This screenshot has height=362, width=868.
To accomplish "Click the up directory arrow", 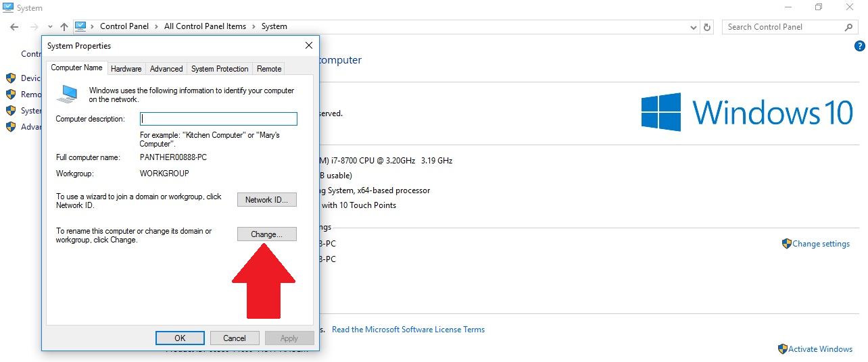I will click(x=64, y=27).
